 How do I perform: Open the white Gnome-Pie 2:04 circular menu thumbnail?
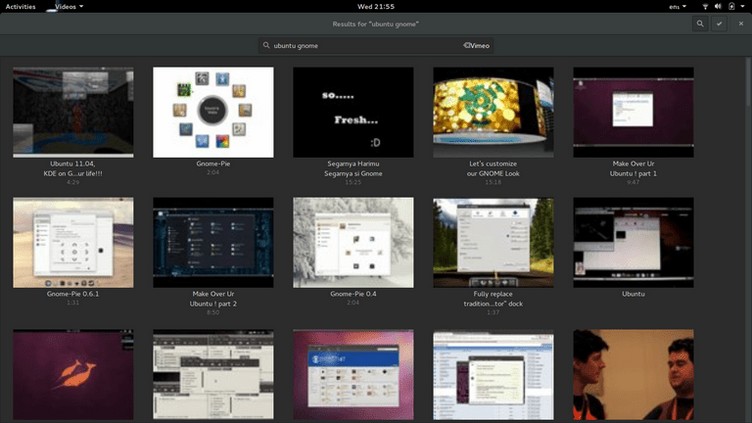coord(213,112)
